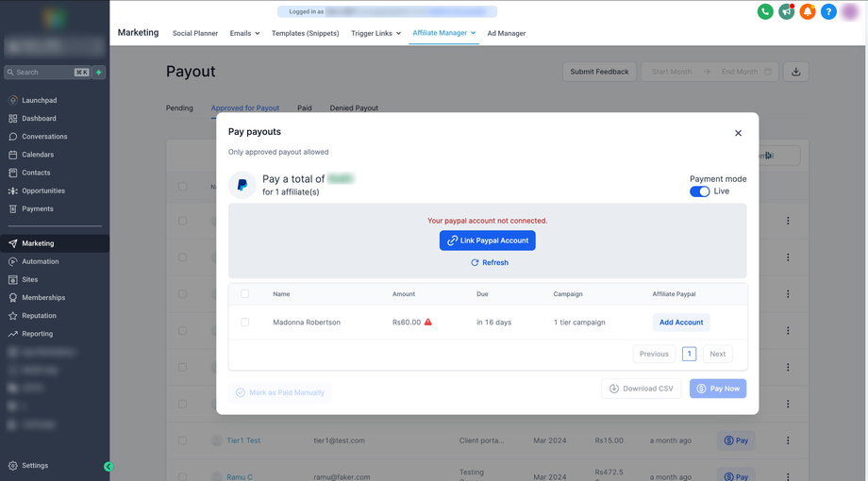Open the orange notifications bell
Screen dimensions: 868x481
tap(807, 11)
